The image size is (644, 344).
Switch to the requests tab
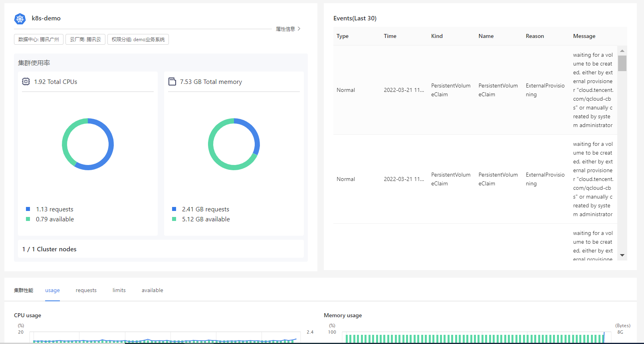(x=86, y=290)
